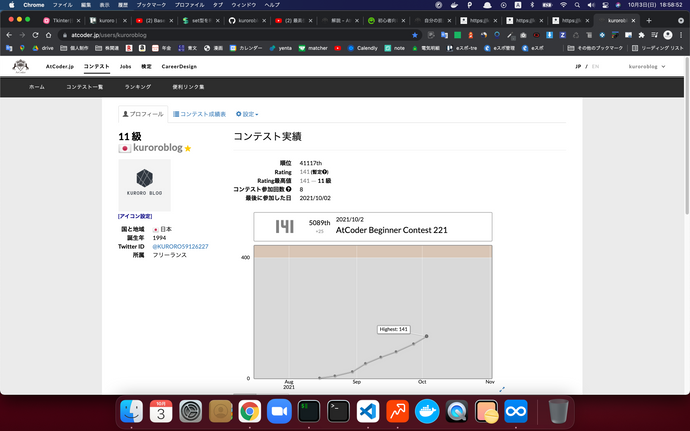Open QuickTime Player in the dock
690x431 pixels.
tap(456, 412)
